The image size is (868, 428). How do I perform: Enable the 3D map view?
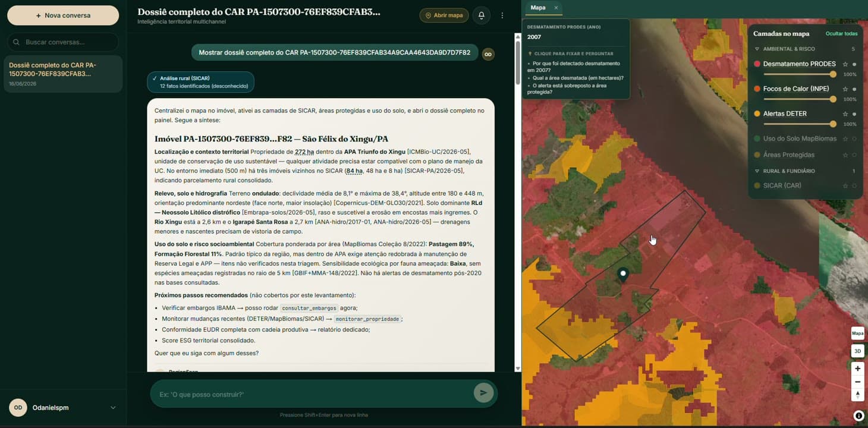[x=857, y=351]
